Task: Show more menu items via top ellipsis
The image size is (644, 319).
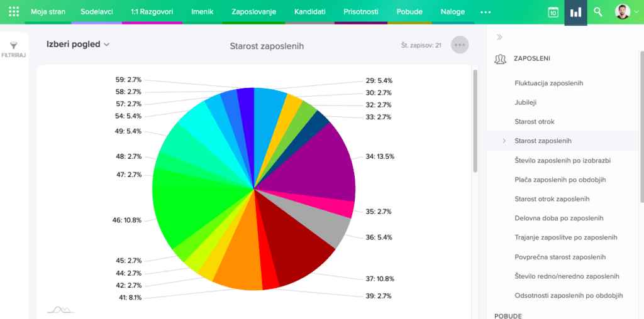Action: (x=486, y=12)
